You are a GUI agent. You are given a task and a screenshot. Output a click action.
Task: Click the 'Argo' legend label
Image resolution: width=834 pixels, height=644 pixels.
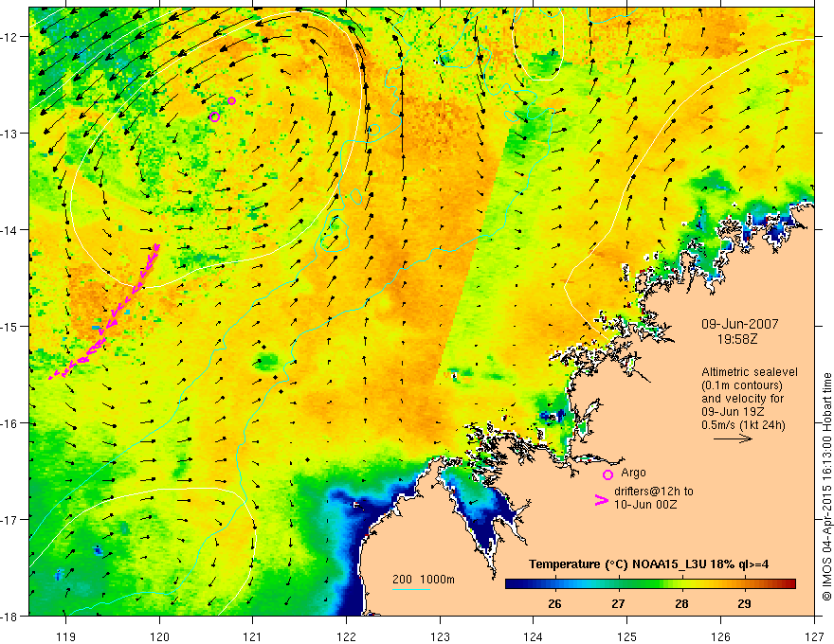click(633, 473)
